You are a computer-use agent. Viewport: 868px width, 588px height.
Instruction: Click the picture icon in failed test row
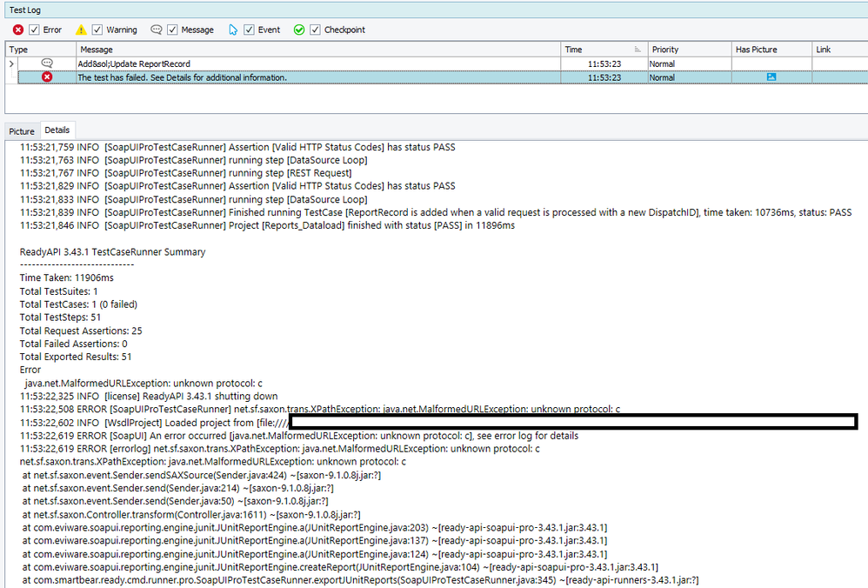[x=771, y=77]
